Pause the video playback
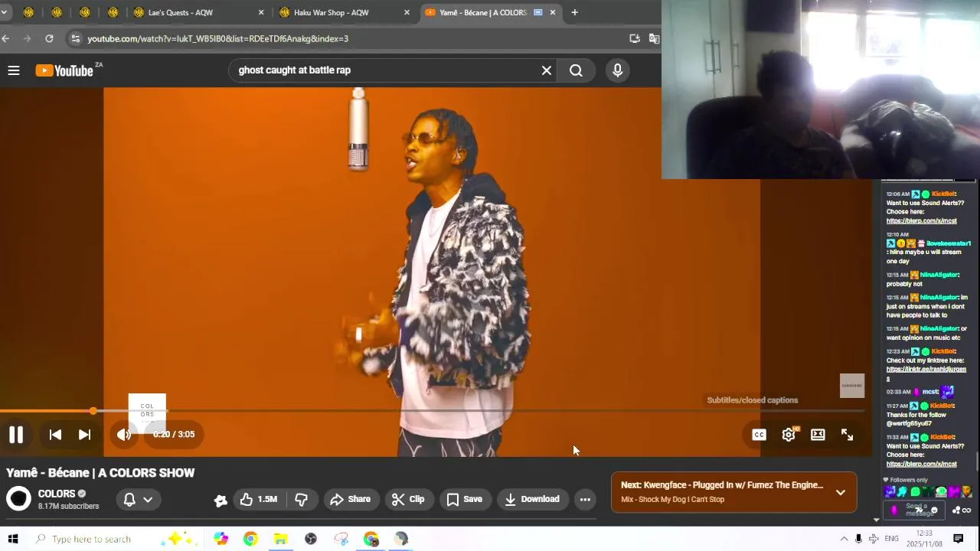The image size is (980, 551). click(x=16, y=435)
